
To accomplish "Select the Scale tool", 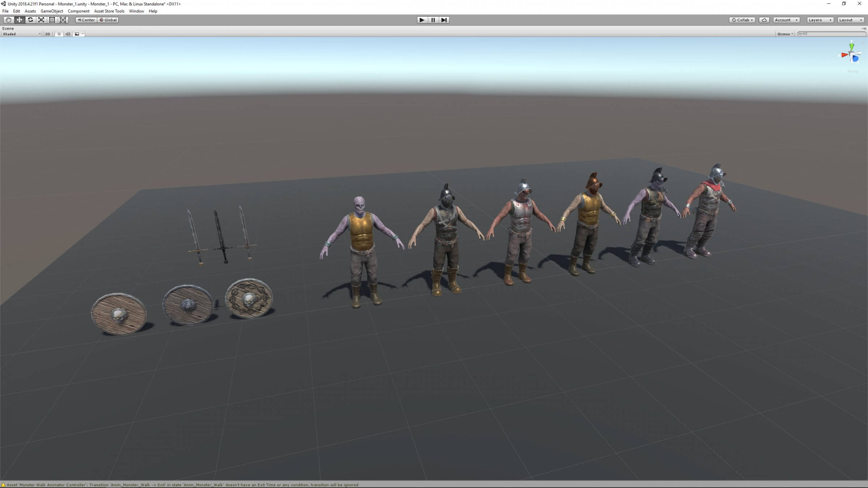I will tap(41, 20).
